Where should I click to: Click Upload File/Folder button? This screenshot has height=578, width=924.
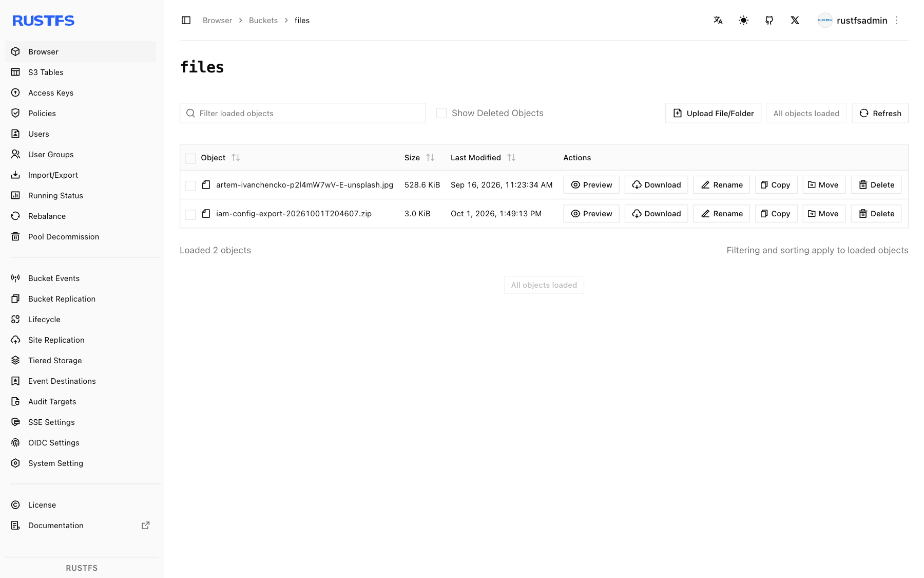coord(713,113)
